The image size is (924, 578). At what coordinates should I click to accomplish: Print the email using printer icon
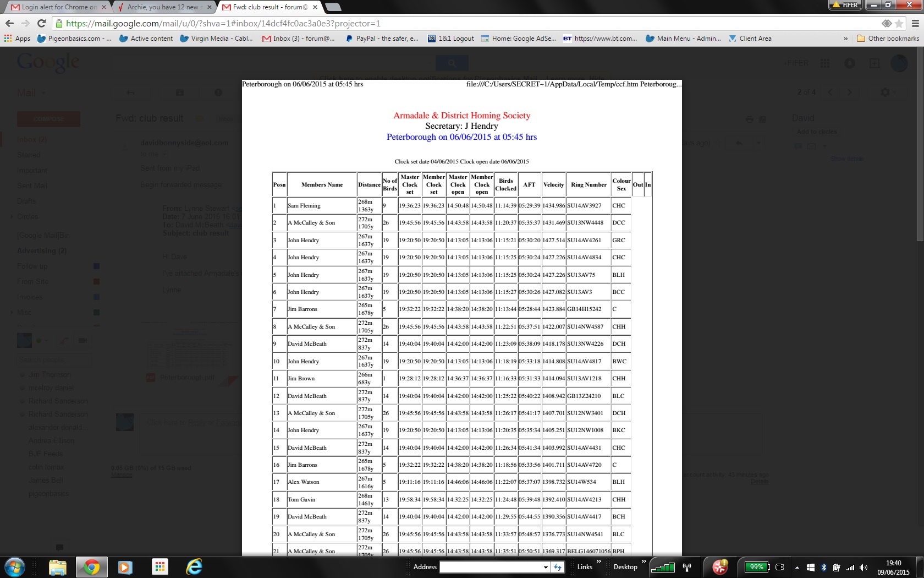click(x=750, y=119)
